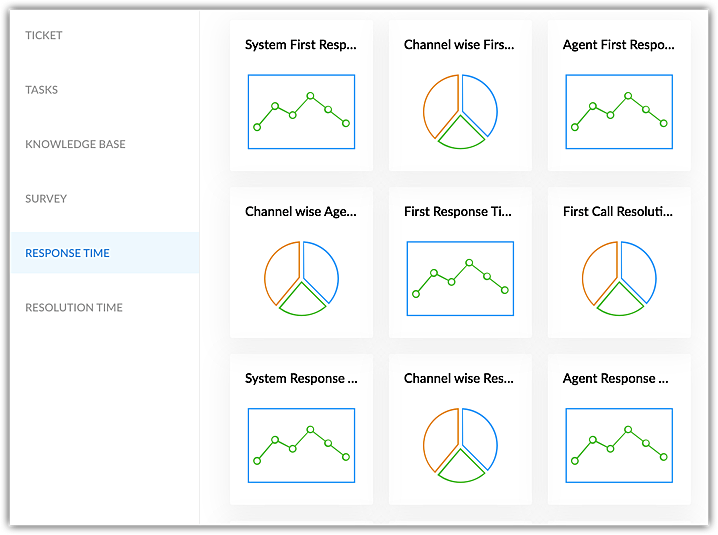Click the First Response Ti... report title

(458, 212)
